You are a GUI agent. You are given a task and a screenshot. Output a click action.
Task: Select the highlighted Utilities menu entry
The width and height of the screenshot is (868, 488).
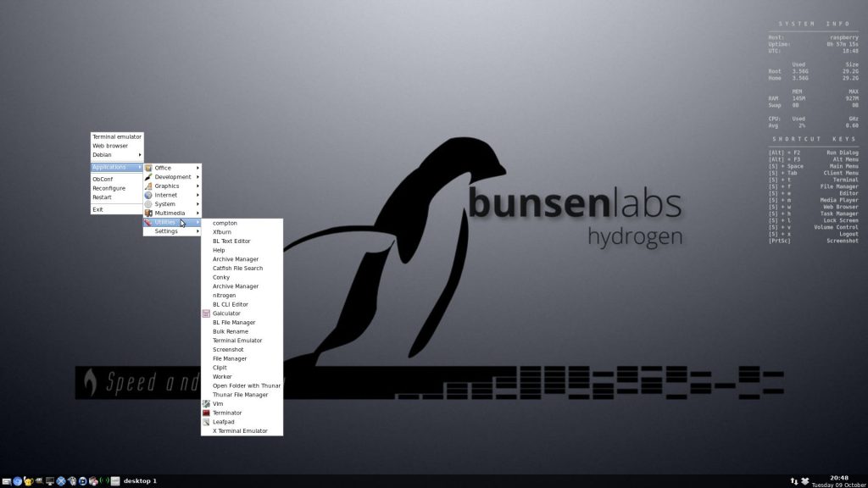[x=172, y=222]
